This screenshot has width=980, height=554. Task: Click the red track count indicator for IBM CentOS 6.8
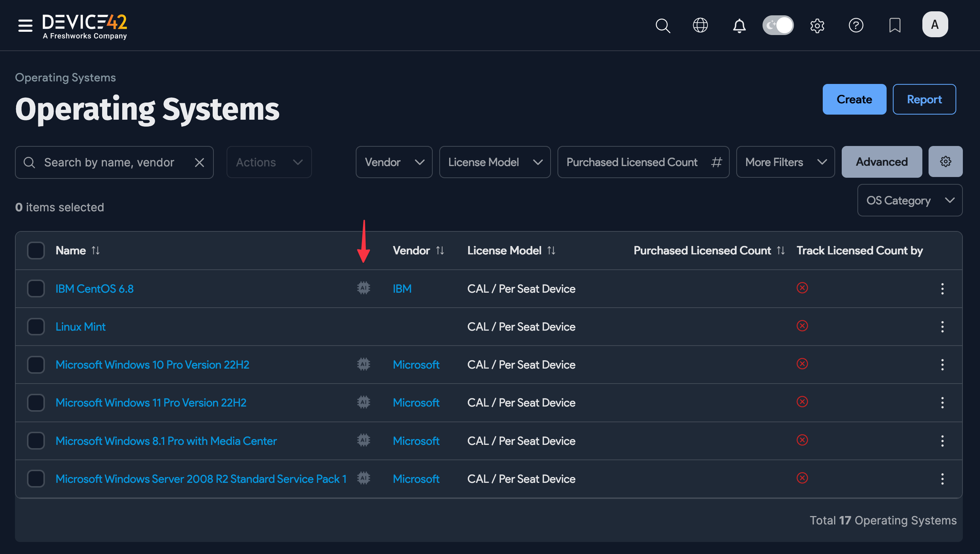802,288
